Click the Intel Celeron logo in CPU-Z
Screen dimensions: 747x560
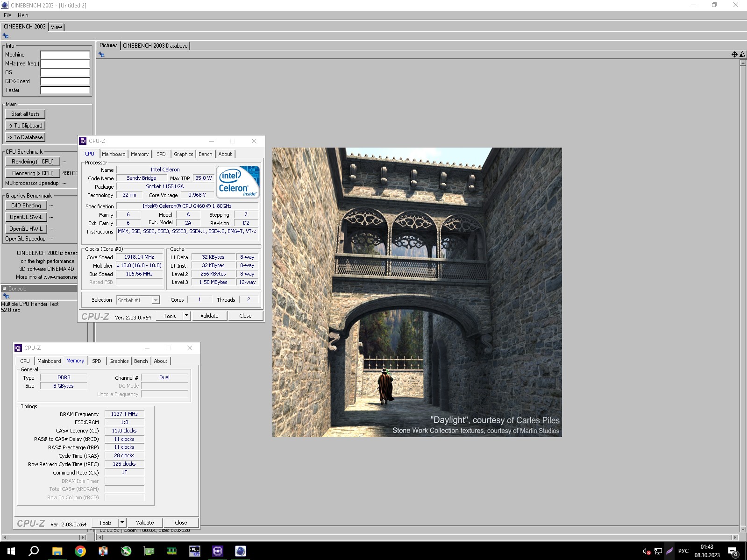click(x=238, y=182)
